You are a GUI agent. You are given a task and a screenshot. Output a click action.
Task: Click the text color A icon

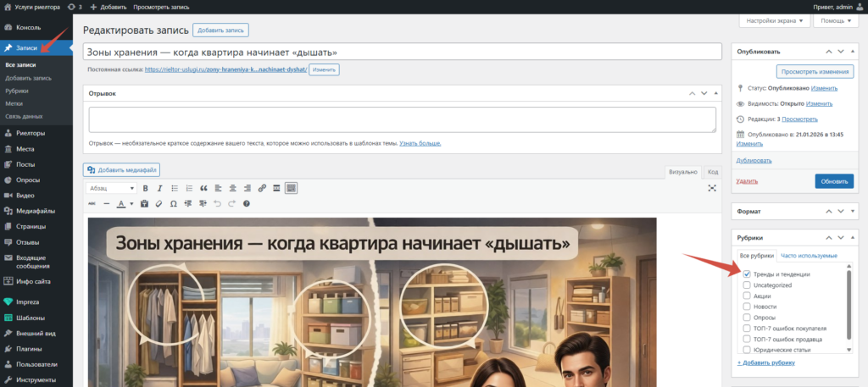pos(121,203)
